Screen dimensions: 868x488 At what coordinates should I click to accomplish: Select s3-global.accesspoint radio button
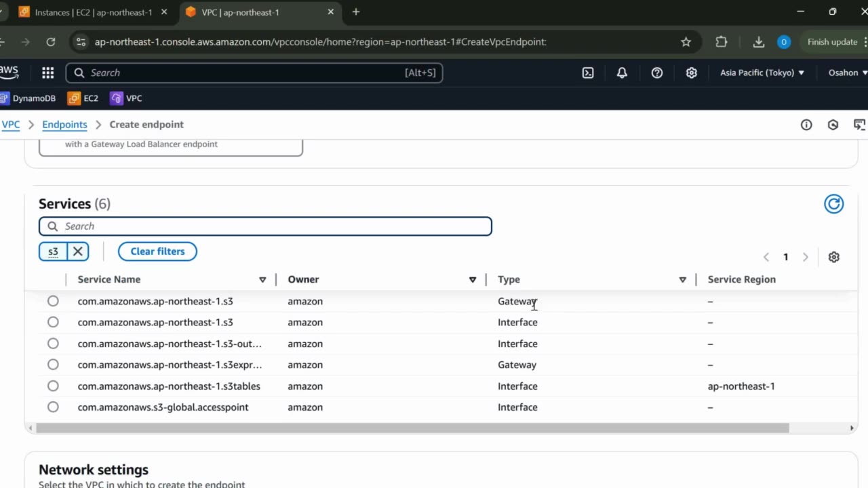53,407
